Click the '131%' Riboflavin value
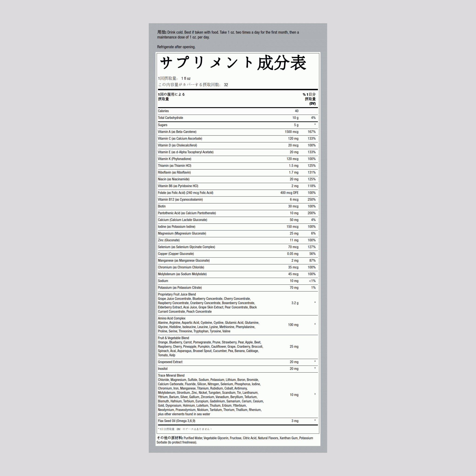Screen dimensions: 476x476 pyautogui.click(x=312, y=172)
